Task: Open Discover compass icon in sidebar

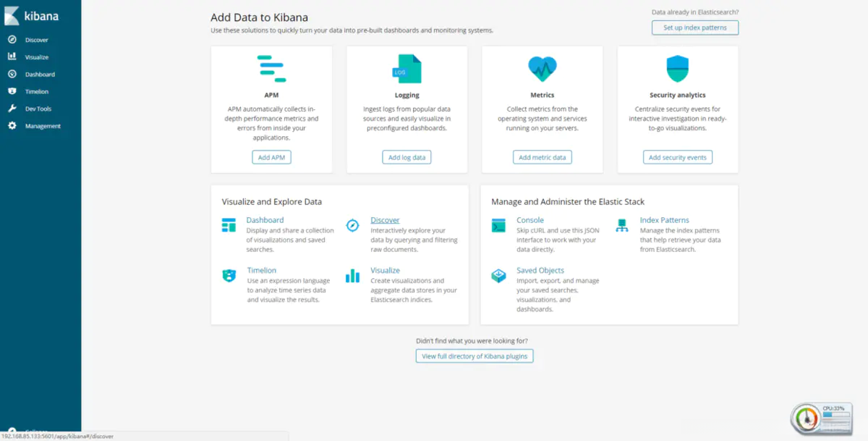Action: [x=12, y=40]
